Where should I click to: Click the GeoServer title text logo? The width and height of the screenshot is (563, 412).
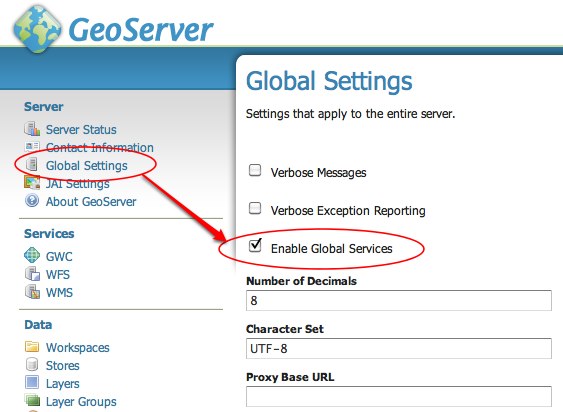click(x=141, y=30)
